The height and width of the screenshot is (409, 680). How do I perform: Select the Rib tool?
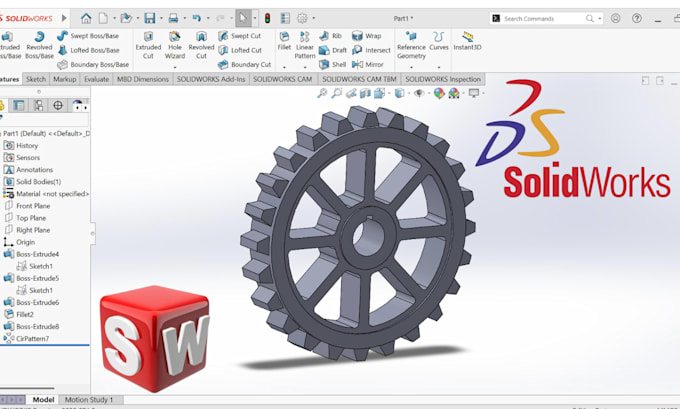pos(330,36)
